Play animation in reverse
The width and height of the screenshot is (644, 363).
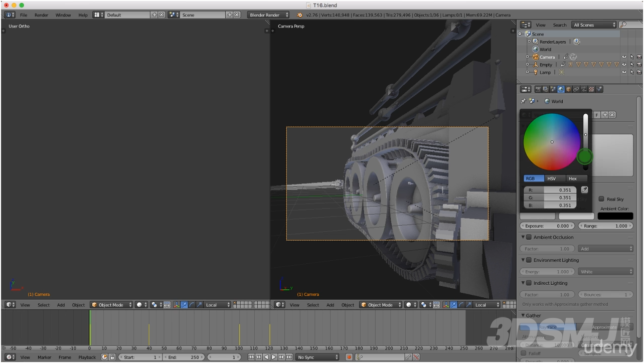click(x=266, y=357)
